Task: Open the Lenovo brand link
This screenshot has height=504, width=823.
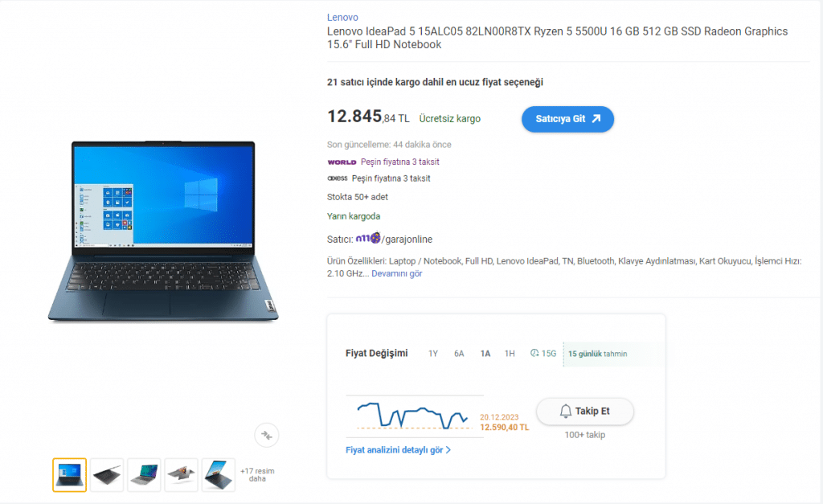Action: (342, 18)
